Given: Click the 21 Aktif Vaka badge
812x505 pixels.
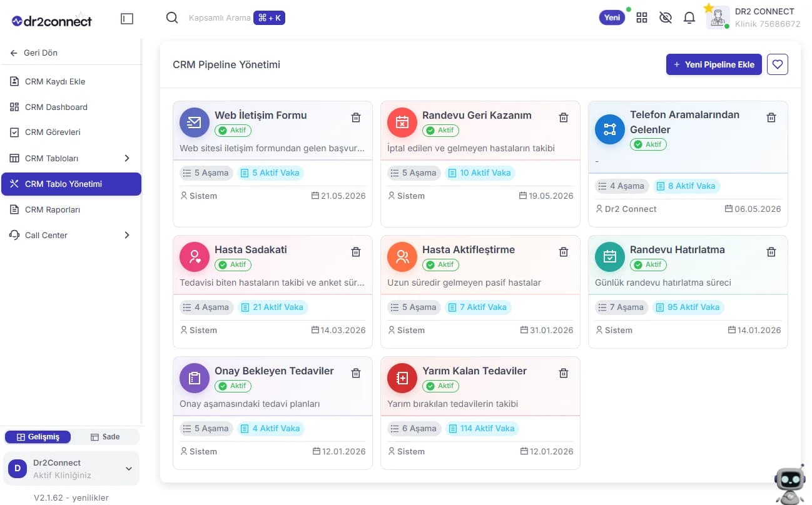Looking at the screenshot, I should [273, 307].
